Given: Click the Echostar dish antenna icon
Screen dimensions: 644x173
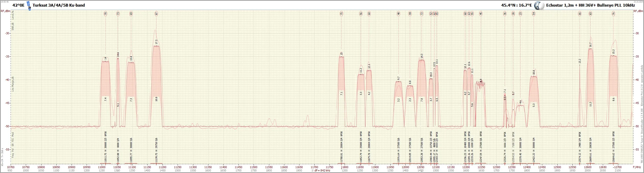Looking at the screenshot, I should coord(537,6).
